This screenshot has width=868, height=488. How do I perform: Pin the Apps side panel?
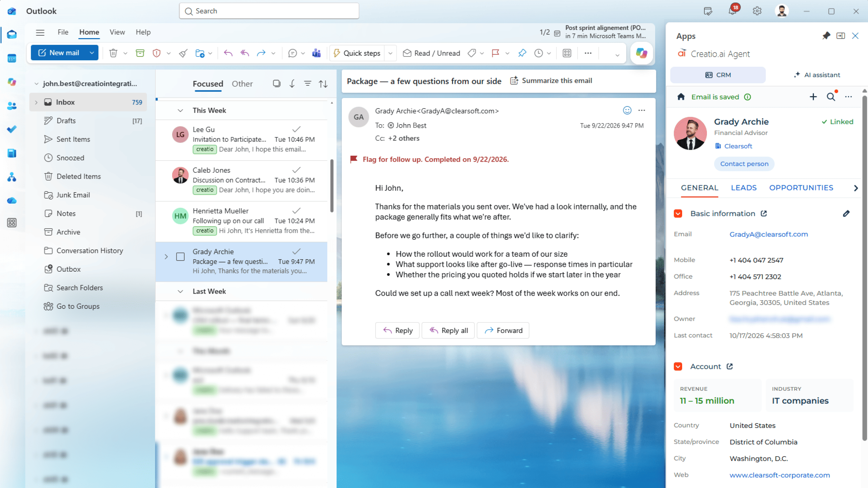click(826, 35)
